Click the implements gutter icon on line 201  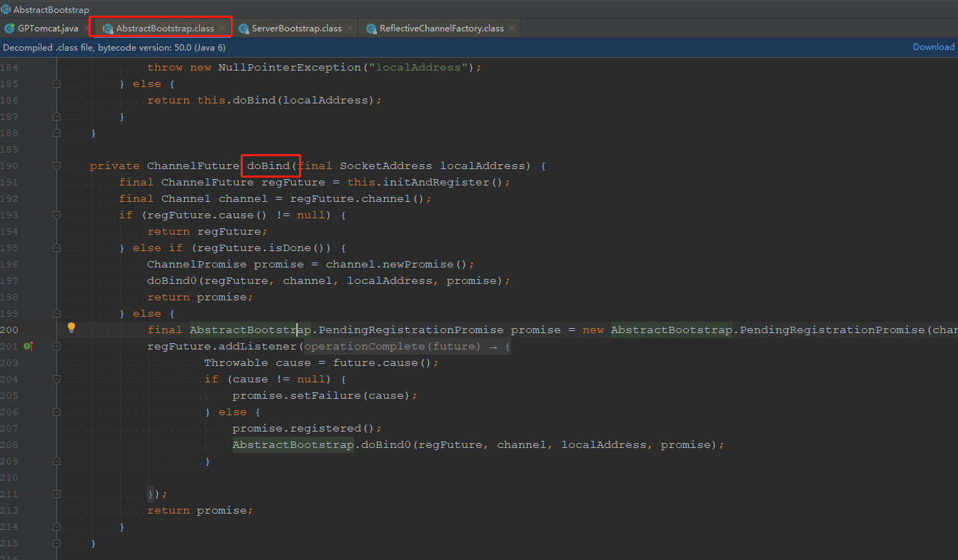point(29,346)
